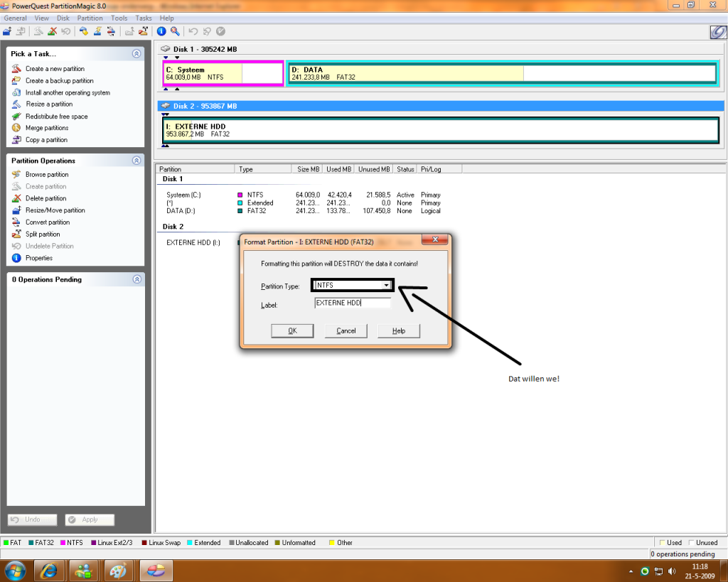Open the Disk menu

pyautogui.click(x=63, y=18)
